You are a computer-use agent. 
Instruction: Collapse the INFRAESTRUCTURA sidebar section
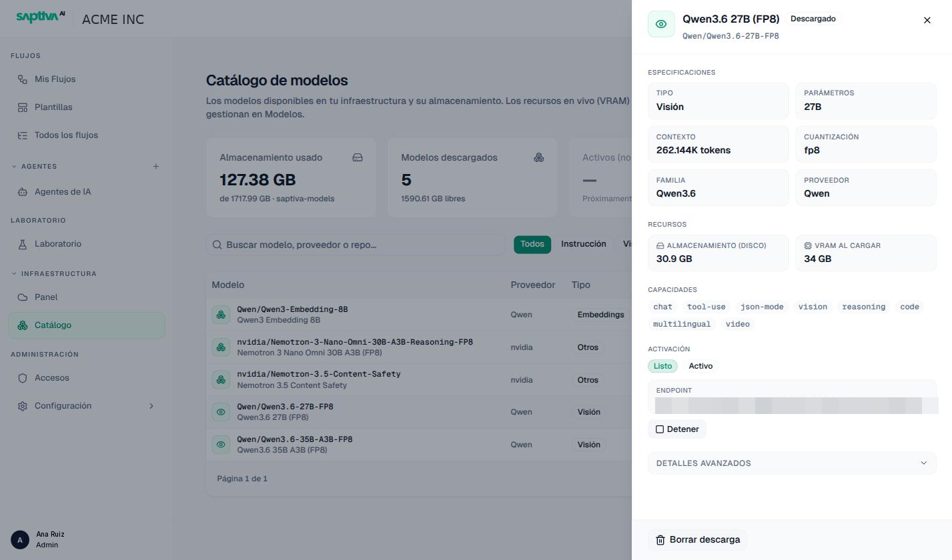pos(14,273)
